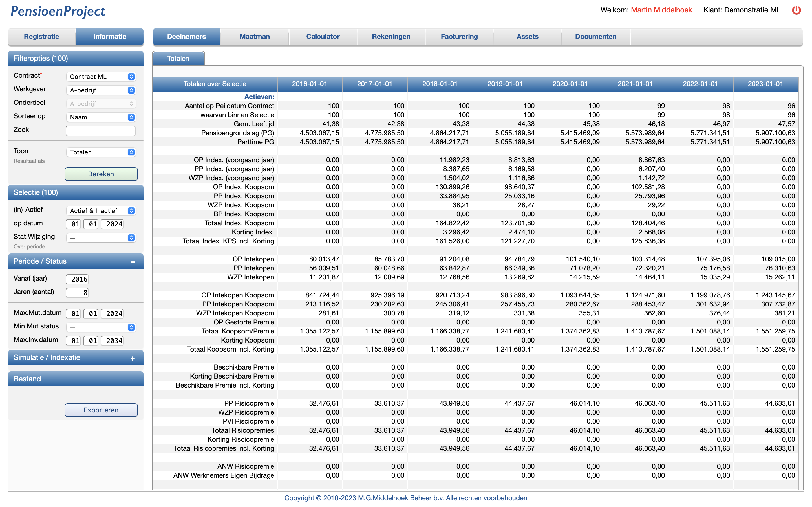Collapse Periode / Status with minus icon
This screenshot has width=812, height=507.
pos(133,262)
